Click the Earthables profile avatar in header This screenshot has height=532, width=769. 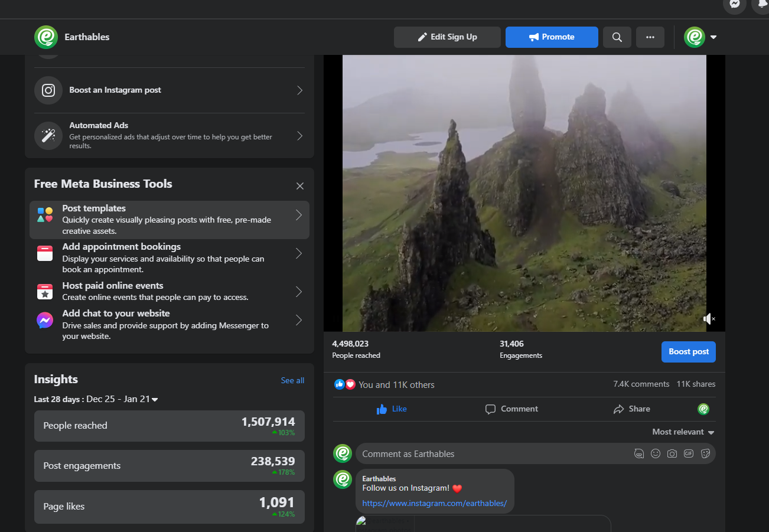coord(695,37)
